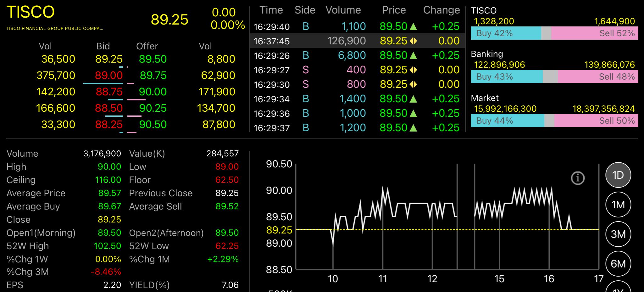Viewport: 644px width, 292px height.
Task: Click the TISCO buy volume 1,328,200
Action: (x=494, y=21)
